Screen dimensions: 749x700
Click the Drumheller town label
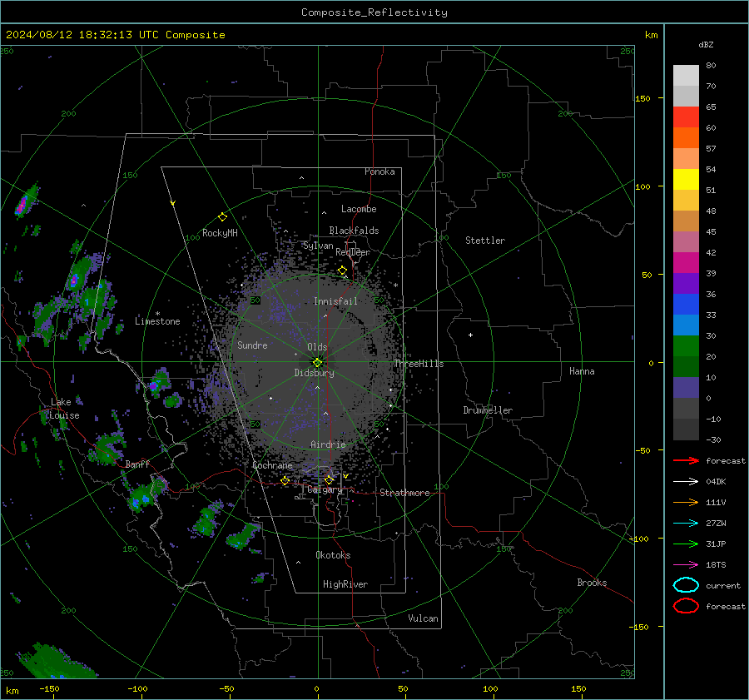(488, 410)
